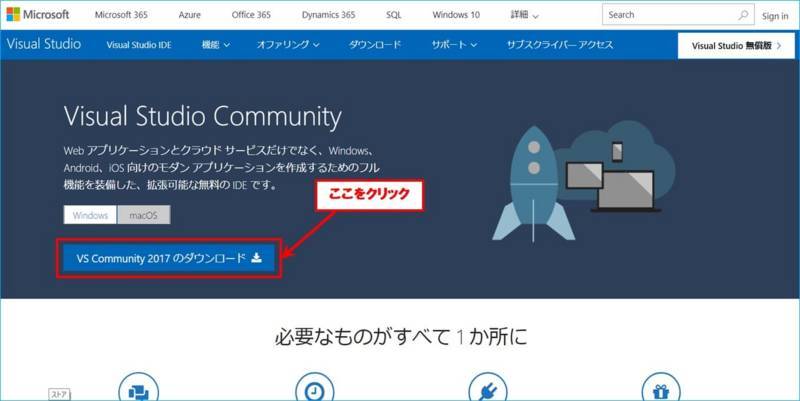Open Microsoft 365 link
Viewport: 800px width, 401px height.
coord(121,15)
